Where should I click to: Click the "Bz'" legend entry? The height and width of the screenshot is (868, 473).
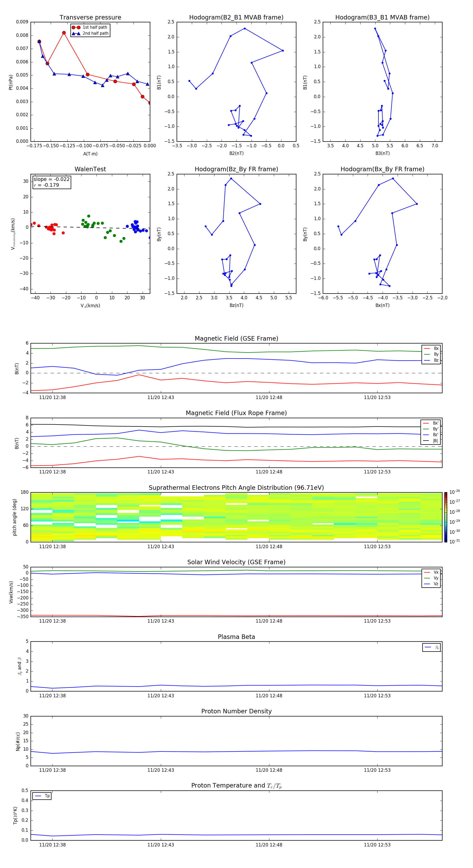pos(431,435)
